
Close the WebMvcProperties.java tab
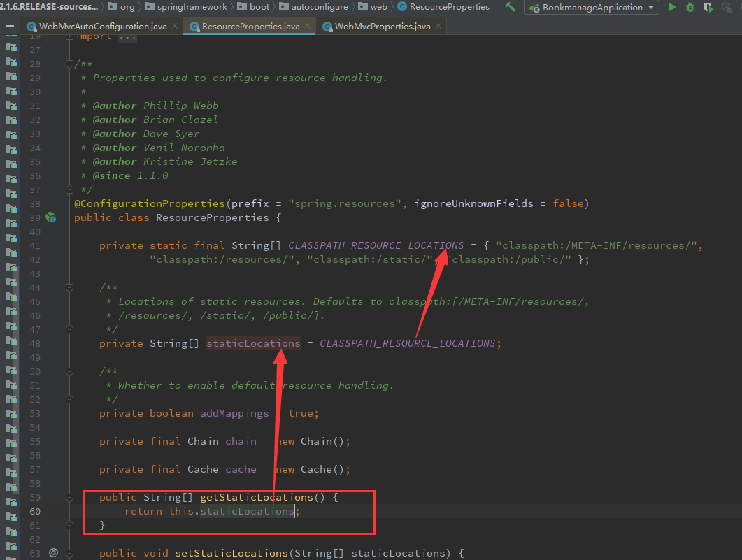438,26
